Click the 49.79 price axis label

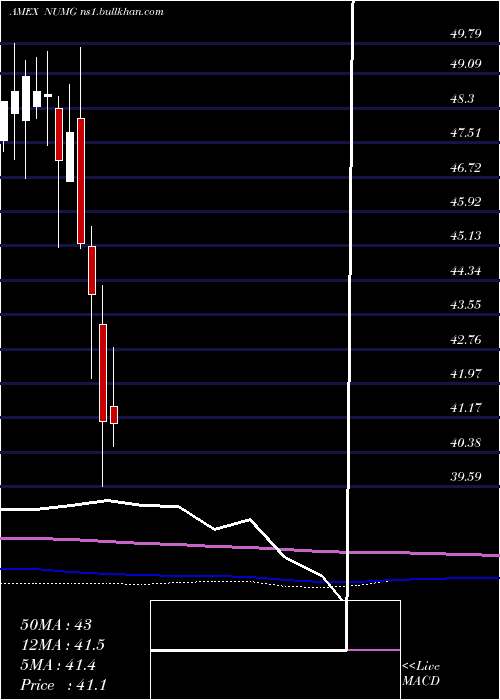[x=466, y=33]
